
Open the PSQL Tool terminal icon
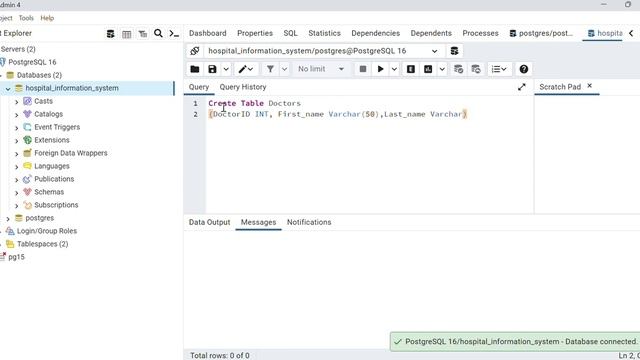[x=174, y=33]
